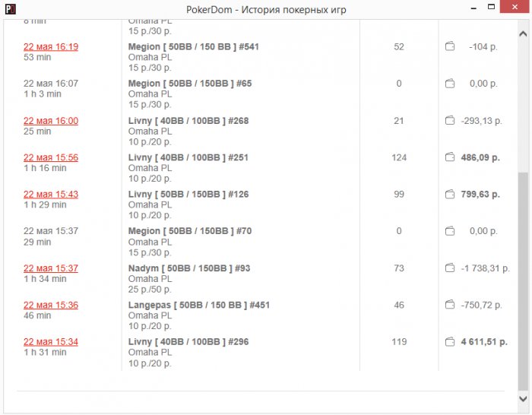Click duration text 1 h 34 min
The height and width of the screenshot is (415, 532).
click(45, 279)
